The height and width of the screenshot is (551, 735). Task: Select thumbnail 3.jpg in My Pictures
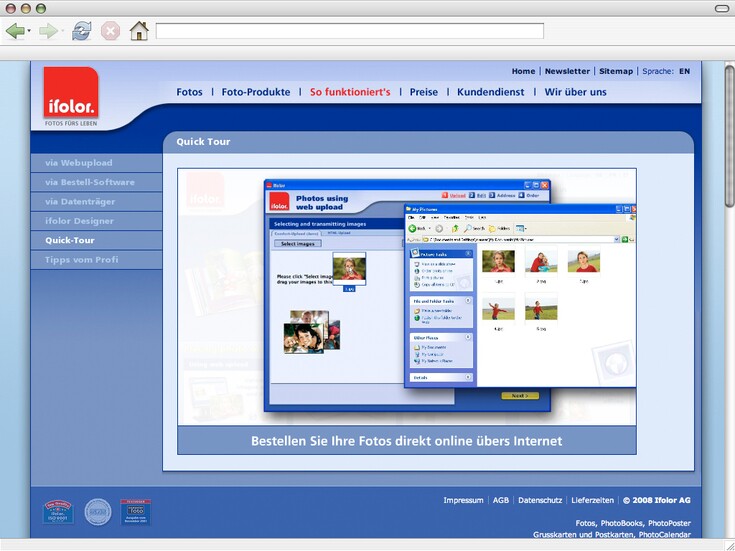(584, 261)
